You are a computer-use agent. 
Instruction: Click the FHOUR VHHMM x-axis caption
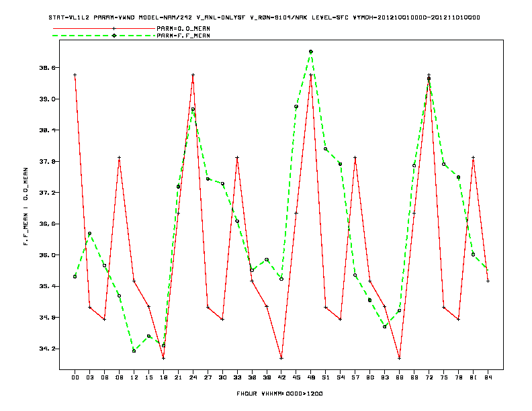(279, 394)
